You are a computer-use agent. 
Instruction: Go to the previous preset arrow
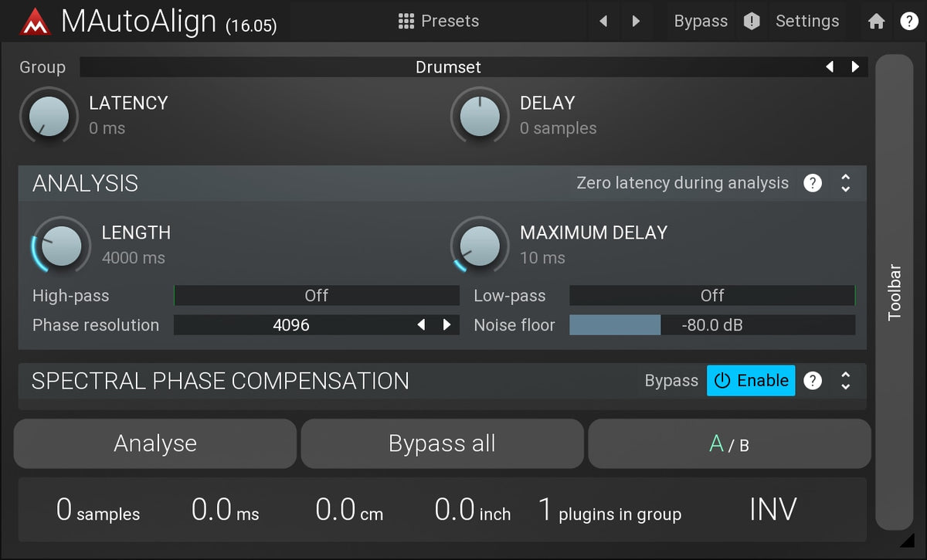click(x=603, y=22)
